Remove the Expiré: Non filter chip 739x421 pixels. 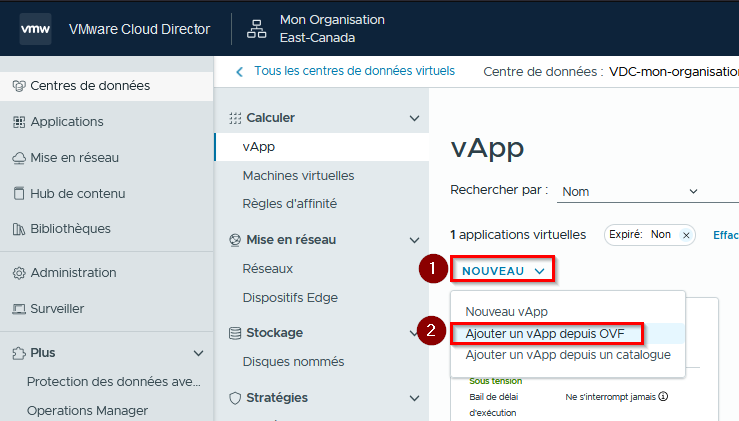click(686, 235)
